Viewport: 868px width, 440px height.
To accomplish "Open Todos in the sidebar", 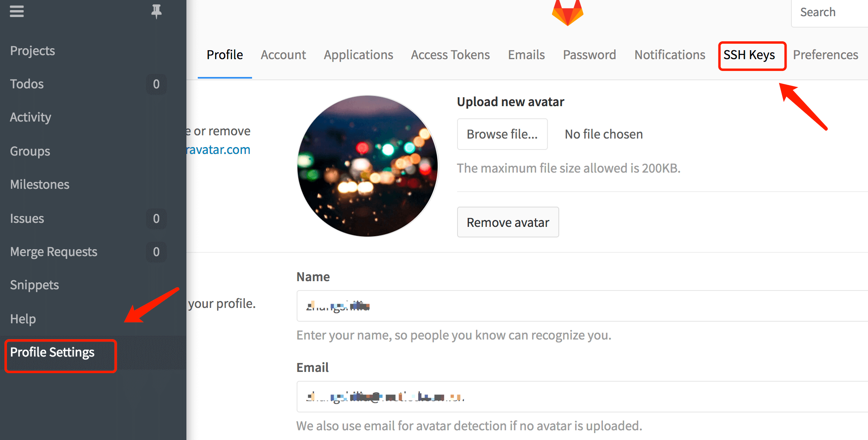I will 27,84.
